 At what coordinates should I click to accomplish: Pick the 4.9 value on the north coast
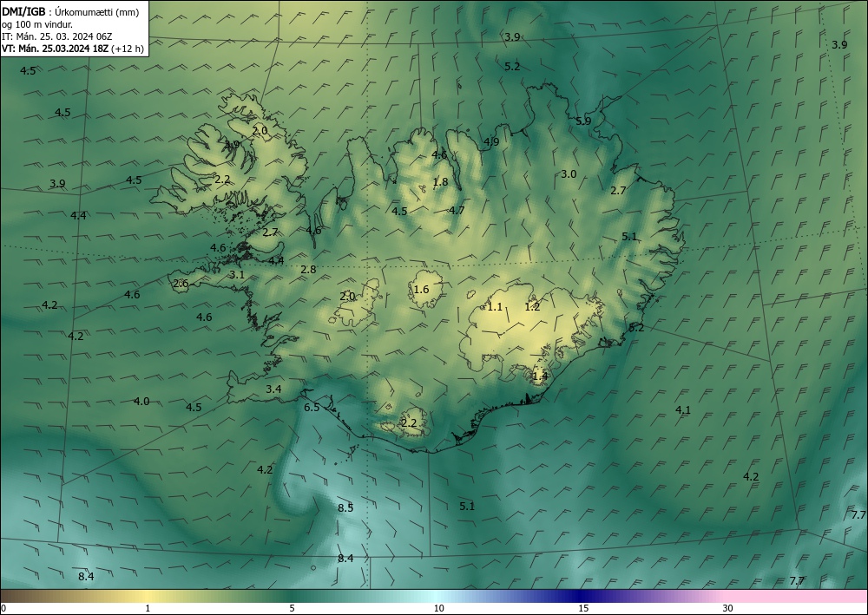(491, 141)
